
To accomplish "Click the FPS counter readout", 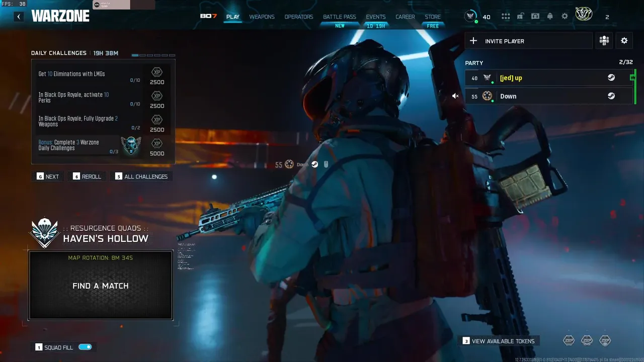I will point(14,4).
